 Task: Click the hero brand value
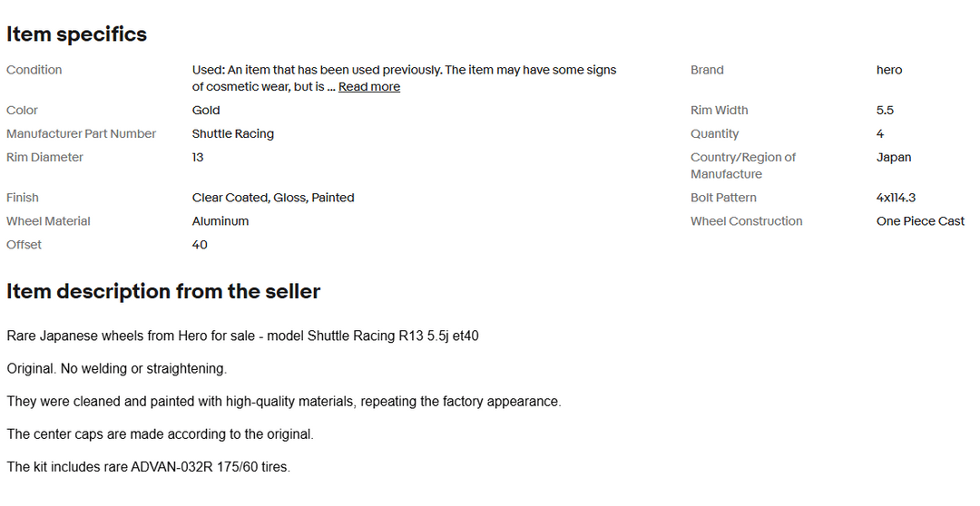[x=888, y=70]
